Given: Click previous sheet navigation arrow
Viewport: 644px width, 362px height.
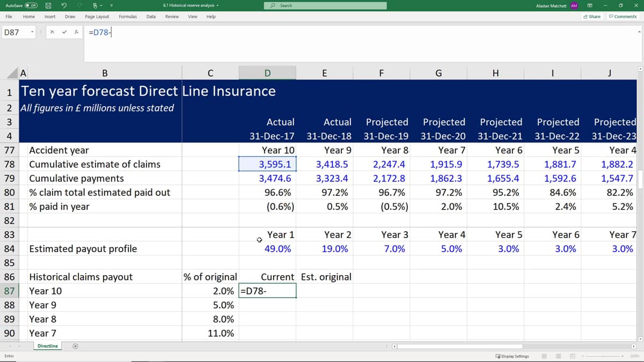Looking at the screenshot, I should 10,346.
